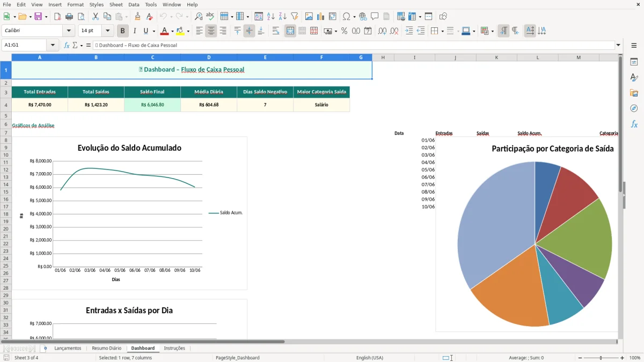This screenshot has height=362, width=644.
Task: Open the sidebar Gallery icon
Action: pos(634,93)
